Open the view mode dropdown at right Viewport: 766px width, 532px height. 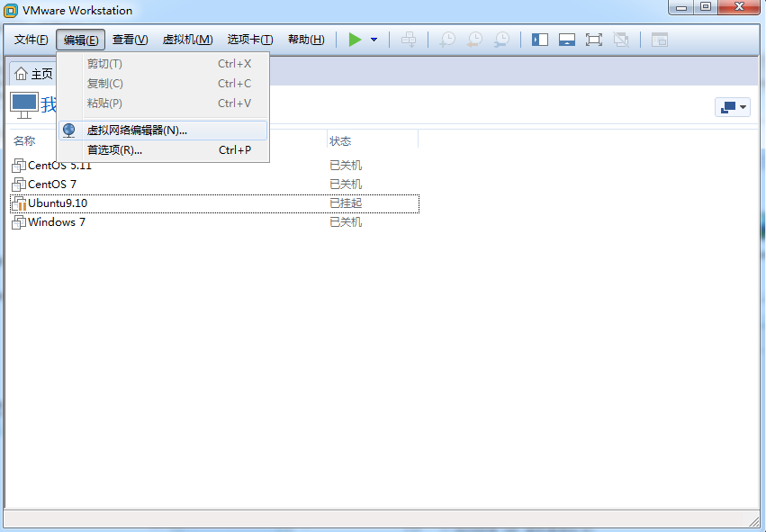(733, 107)
